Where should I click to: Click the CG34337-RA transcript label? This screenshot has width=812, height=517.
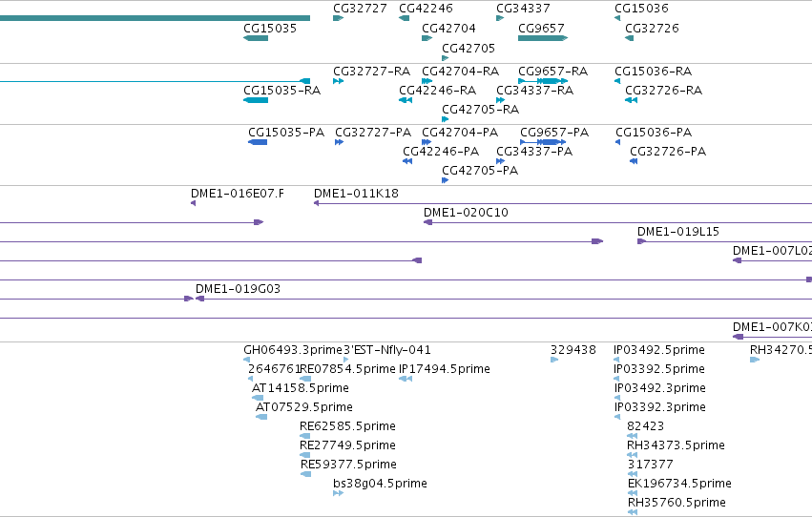534,90
